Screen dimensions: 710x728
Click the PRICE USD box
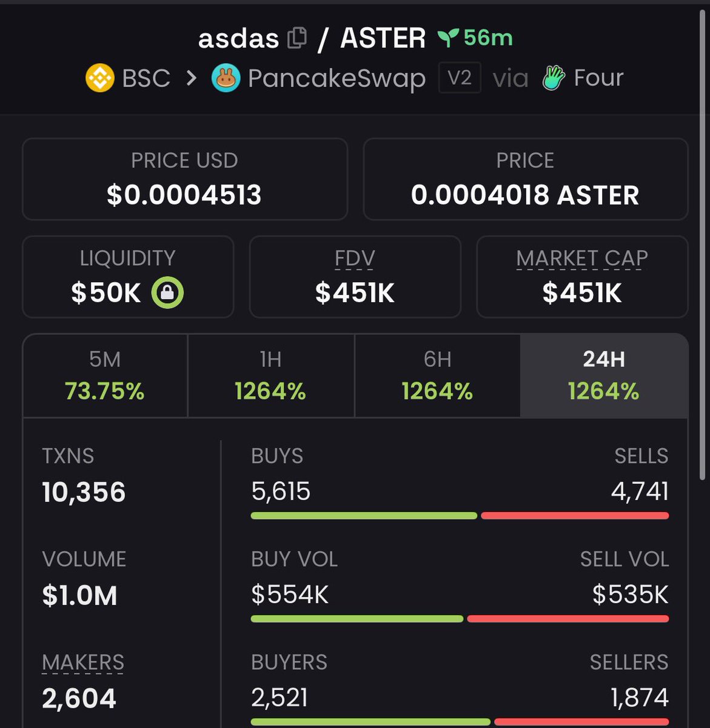[185, 179]
